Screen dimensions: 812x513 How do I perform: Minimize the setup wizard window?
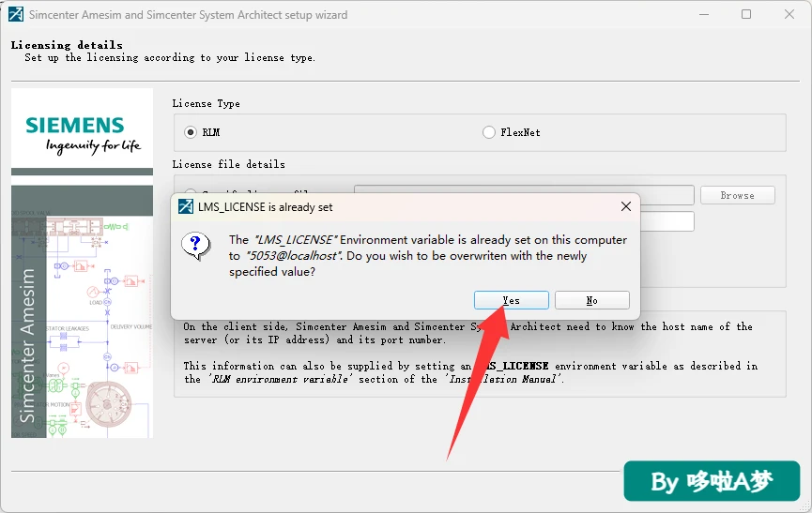tap(704, 14)
